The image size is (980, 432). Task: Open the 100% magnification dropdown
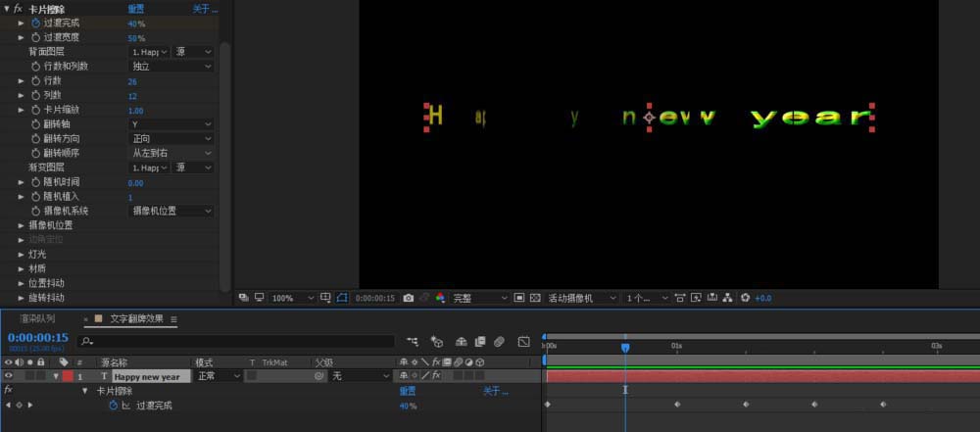(292, 298)
